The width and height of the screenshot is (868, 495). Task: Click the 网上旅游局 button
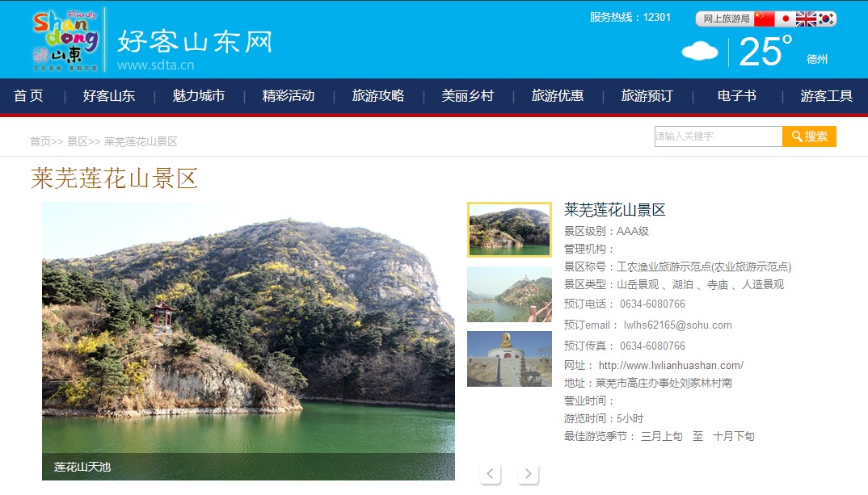click(727, 19)
